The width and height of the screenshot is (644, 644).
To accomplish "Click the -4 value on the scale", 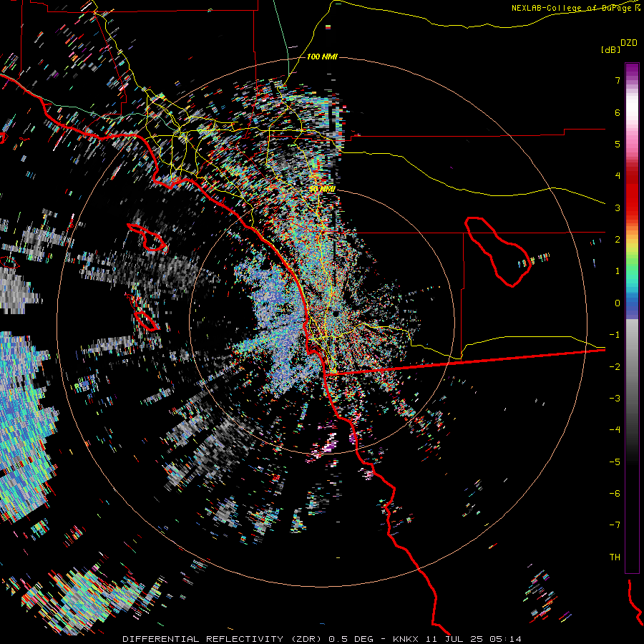I will point(615,430).
